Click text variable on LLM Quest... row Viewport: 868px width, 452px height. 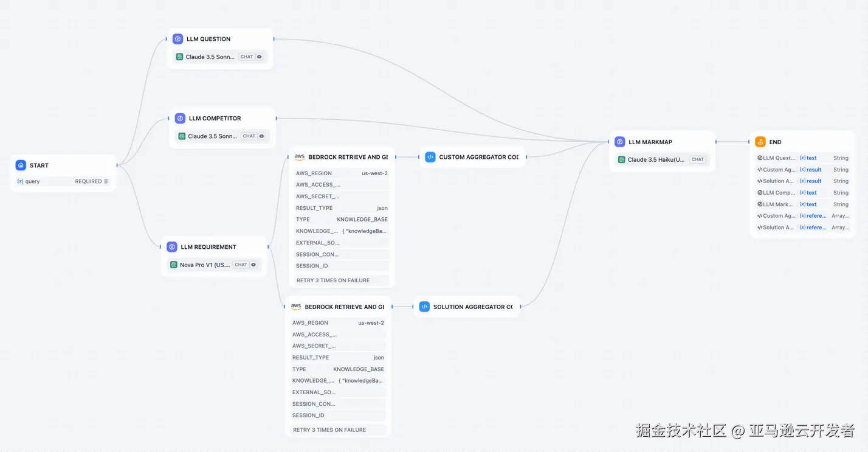(x=808, y=158)
